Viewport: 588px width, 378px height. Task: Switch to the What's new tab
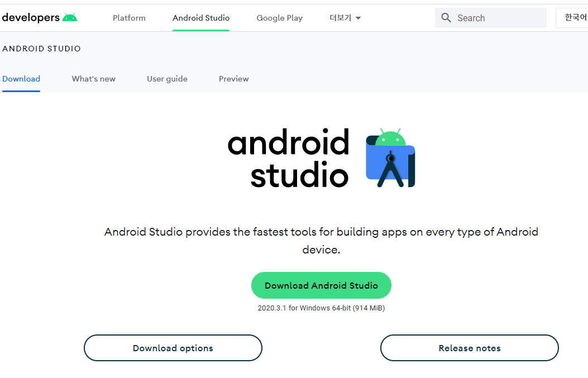[94, 79]
